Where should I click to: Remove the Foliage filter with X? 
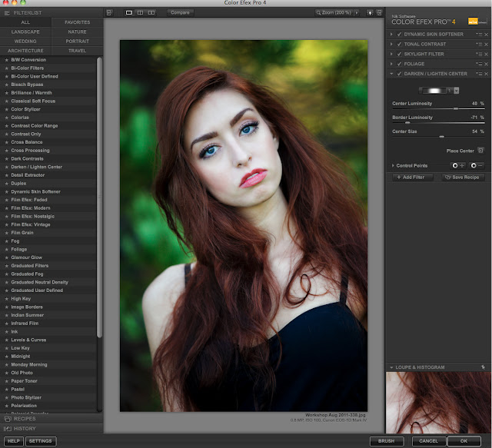tap(486, 64)
